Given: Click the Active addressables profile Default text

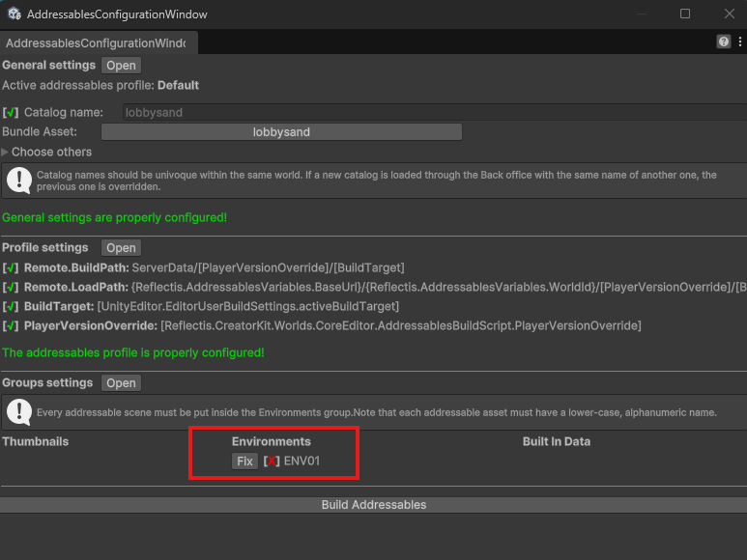Looking at the screenshot, I should tap(178, 85).
